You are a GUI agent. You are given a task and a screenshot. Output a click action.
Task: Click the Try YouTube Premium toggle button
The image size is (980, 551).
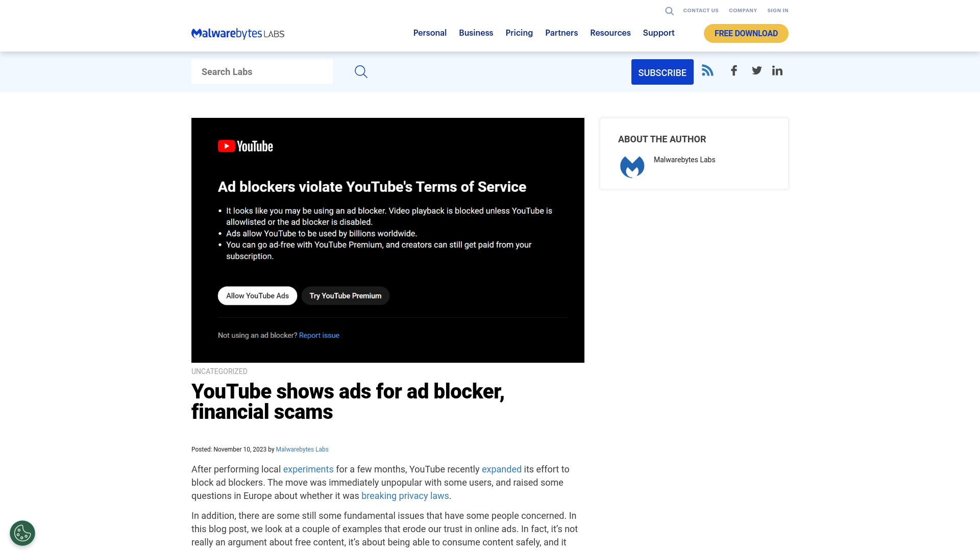pyautogui.click(x=345, y=295)
